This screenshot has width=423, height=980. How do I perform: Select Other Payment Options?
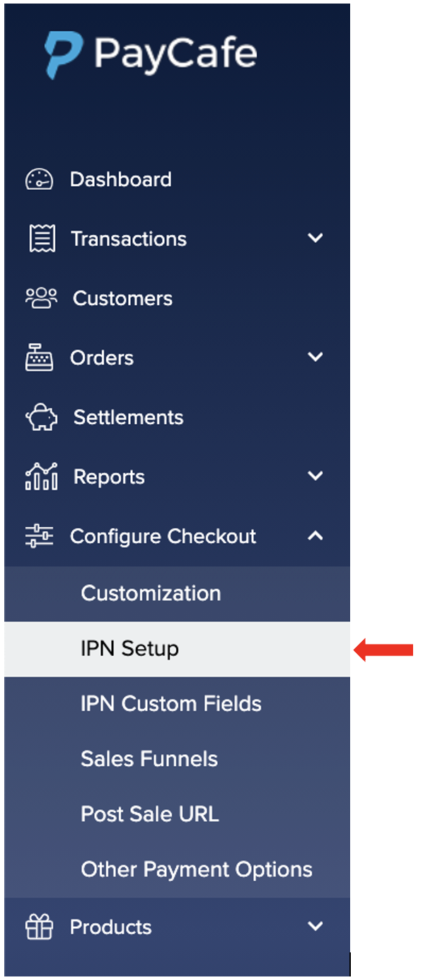pos(177,870)
